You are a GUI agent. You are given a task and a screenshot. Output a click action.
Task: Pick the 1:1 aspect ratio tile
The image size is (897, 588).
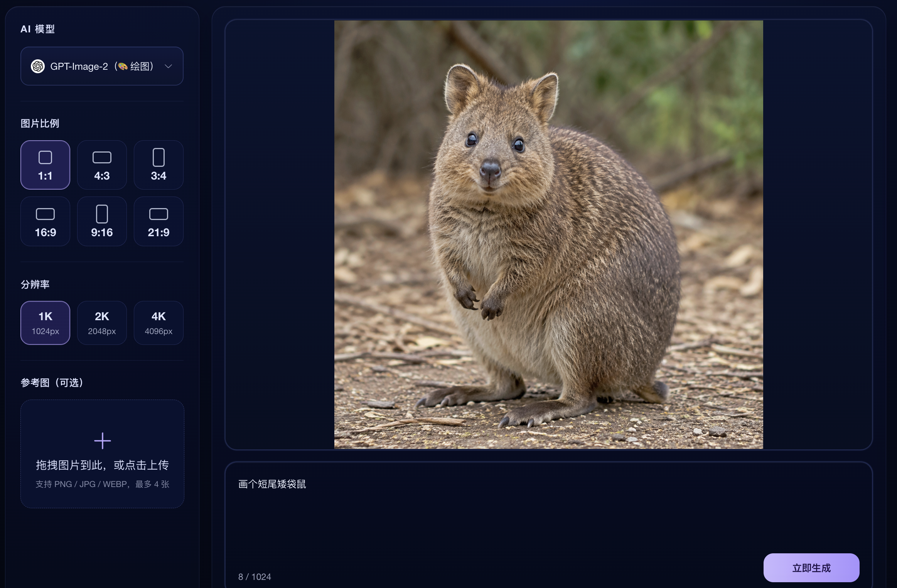tap(45, 165)
